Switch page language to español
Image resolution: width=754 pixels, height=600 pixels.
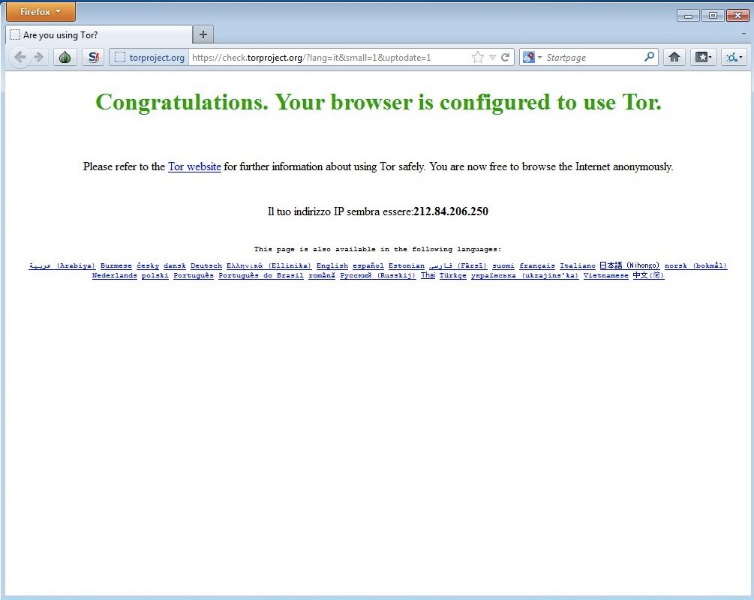click(x=368, y=265)
